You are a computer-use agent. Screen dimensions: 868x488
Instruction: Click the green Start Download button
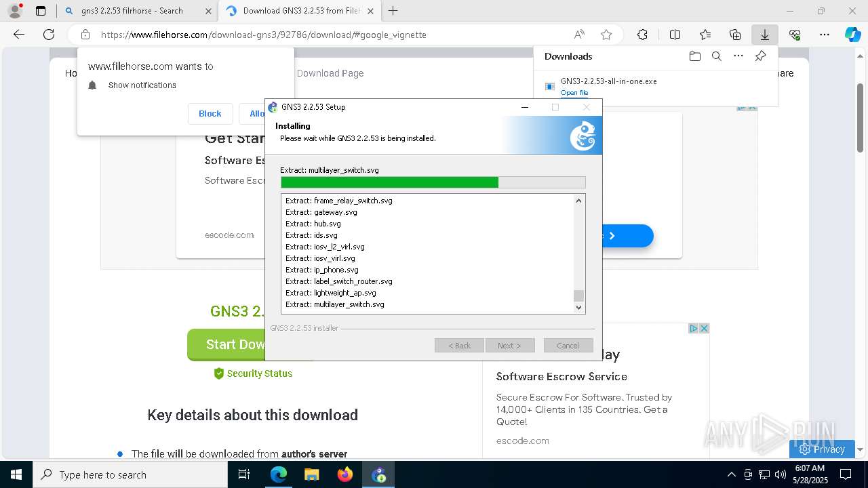click(x=226, y=344)
